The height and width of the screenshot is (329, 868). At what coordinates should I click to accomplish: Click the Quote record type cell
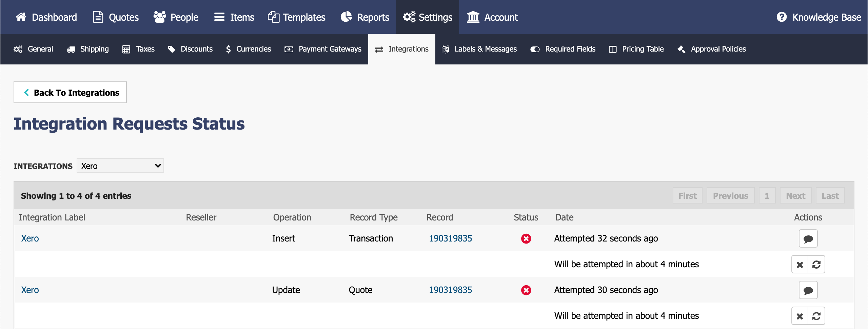(360, 290)
